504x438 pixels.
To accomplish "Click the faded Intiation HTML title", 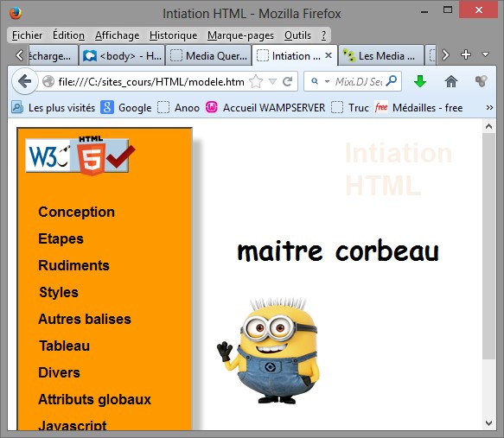I will point(399,169).
